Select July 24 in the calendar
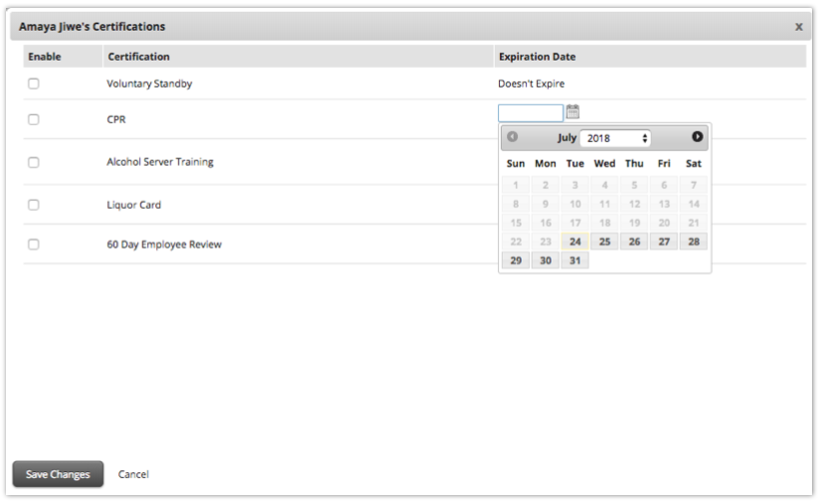 [575, 242]
